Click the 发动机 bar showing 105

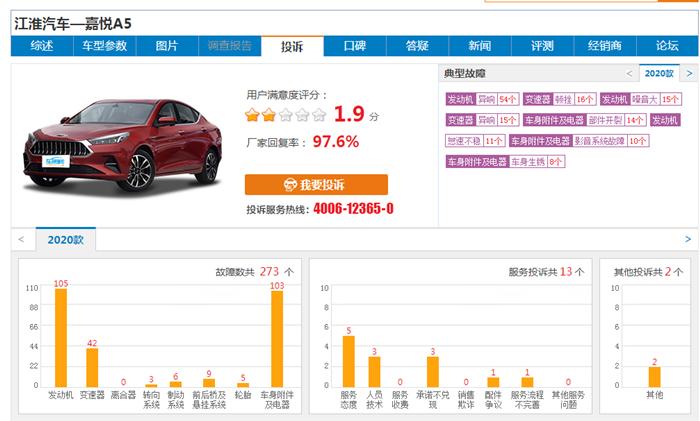(61, 338)
